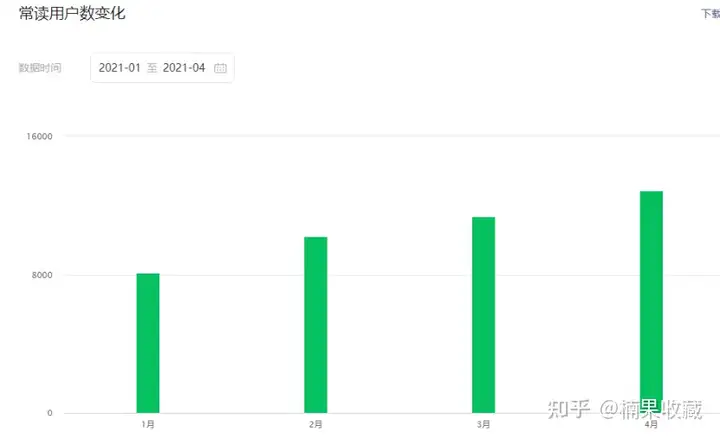
Task: Click the 2021-01 start date field
Action: click(119, 68)
